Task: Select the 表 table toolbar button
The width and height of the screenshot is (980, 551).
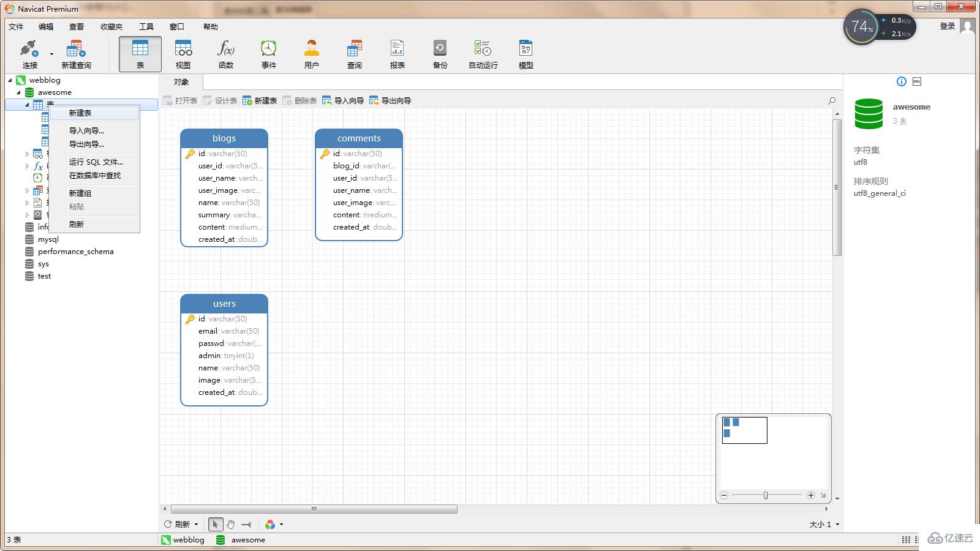Action: pos(140,54)
